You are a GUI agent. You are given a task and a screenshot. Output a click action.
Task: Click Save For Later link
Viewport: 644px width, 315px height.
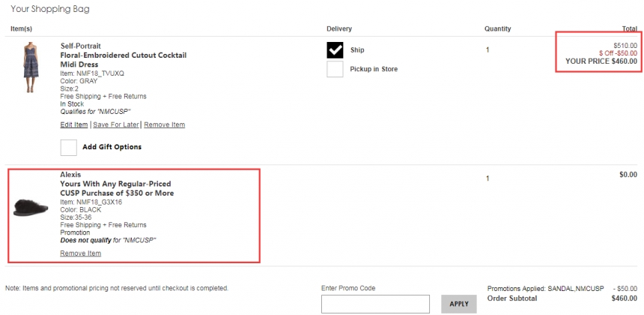tap(116, 124)
